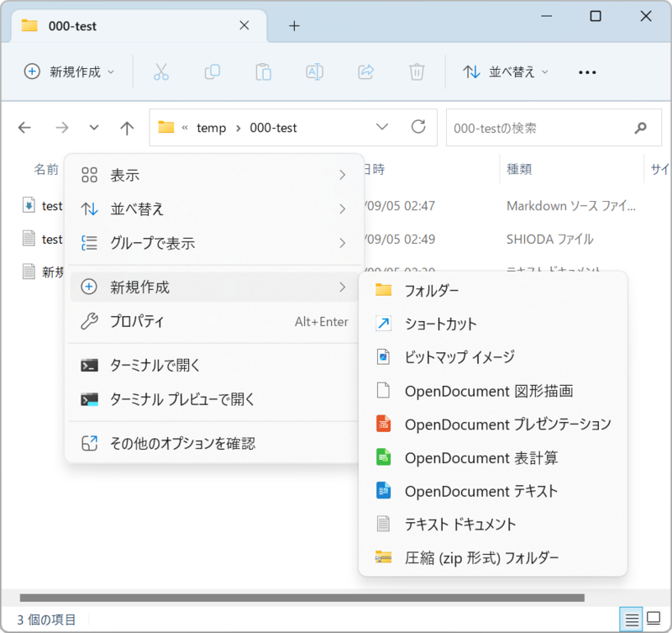Choose ターミナル プレビューで開く
The height and width of the screenshot is (633, 672).
(x=213, y=399)
